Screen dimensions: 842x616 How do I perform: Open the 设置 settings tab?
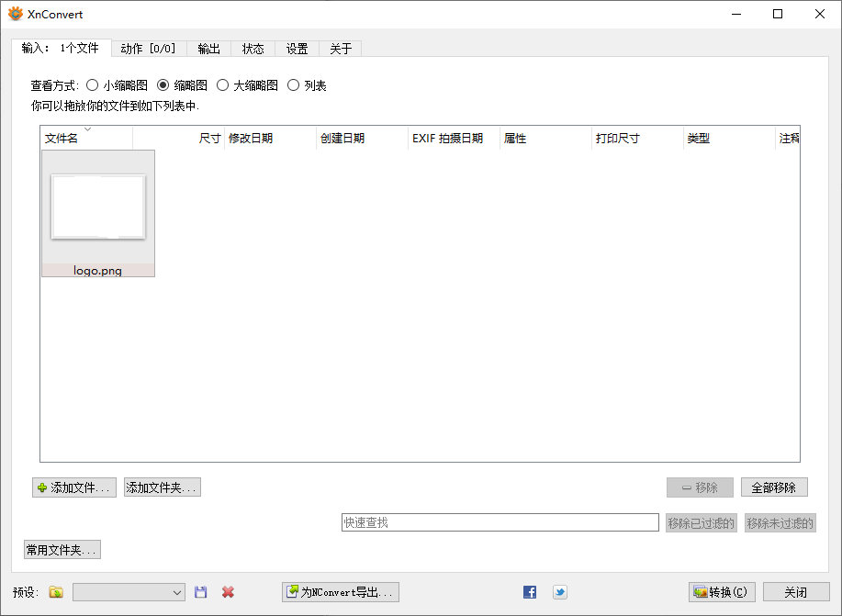click(297, 49)
